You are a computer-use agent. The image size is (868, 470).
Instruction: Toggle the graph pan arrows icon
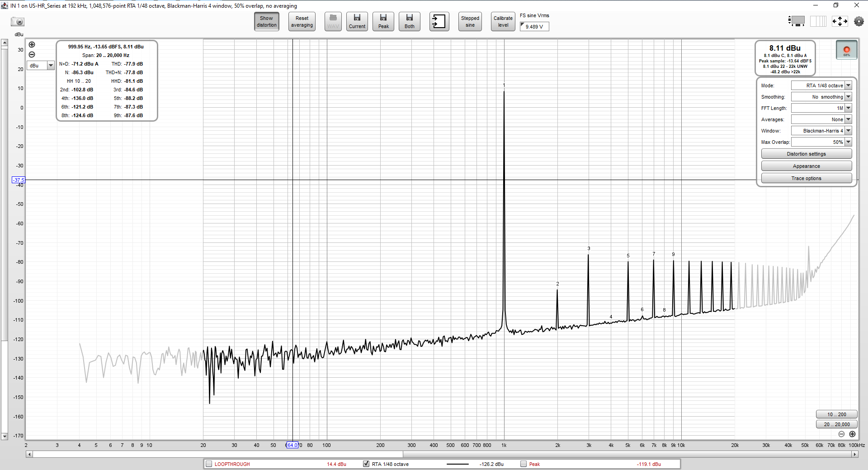[x=840, y=21]
